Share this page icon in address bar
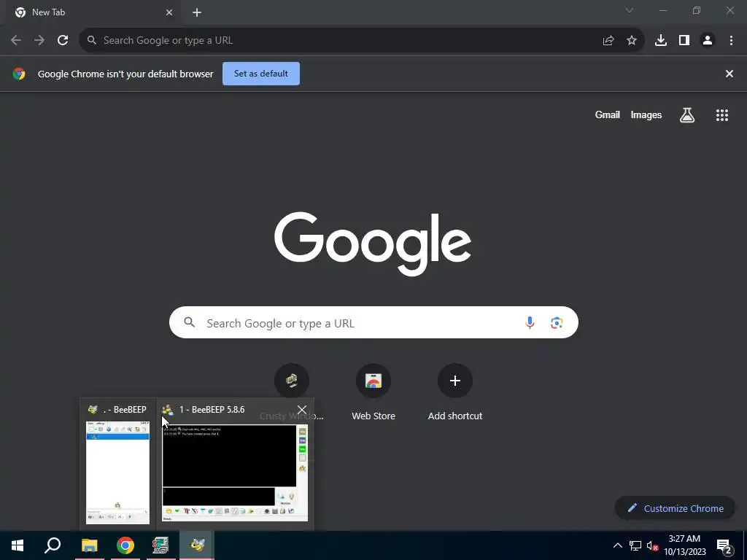The image size is (747, 560). click(608, 41)
